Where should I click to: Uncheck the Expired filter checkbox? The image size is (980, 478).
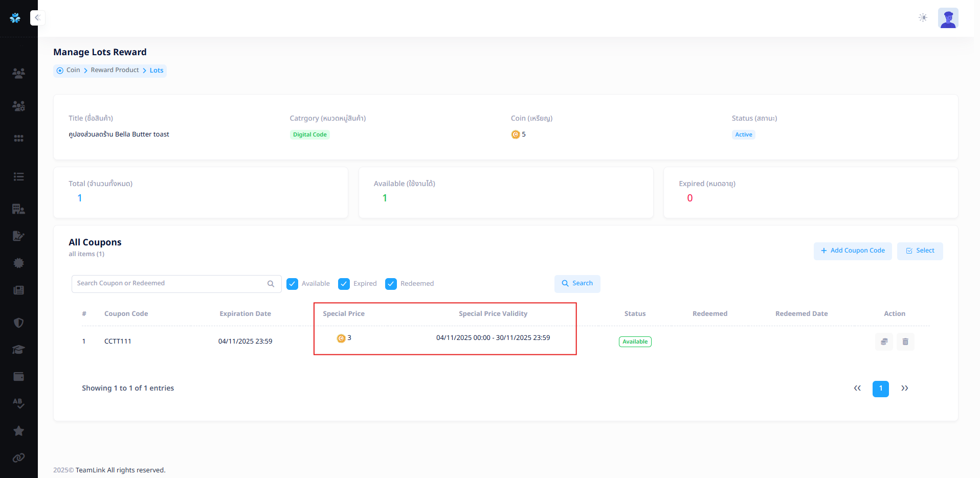[x=344, y=284]
